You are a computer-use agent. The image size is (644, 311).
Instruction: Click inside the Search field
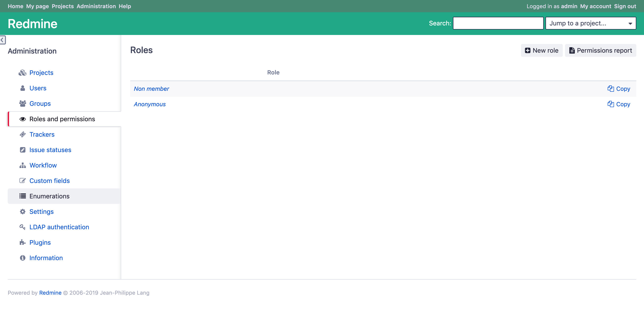pos(498,23)
